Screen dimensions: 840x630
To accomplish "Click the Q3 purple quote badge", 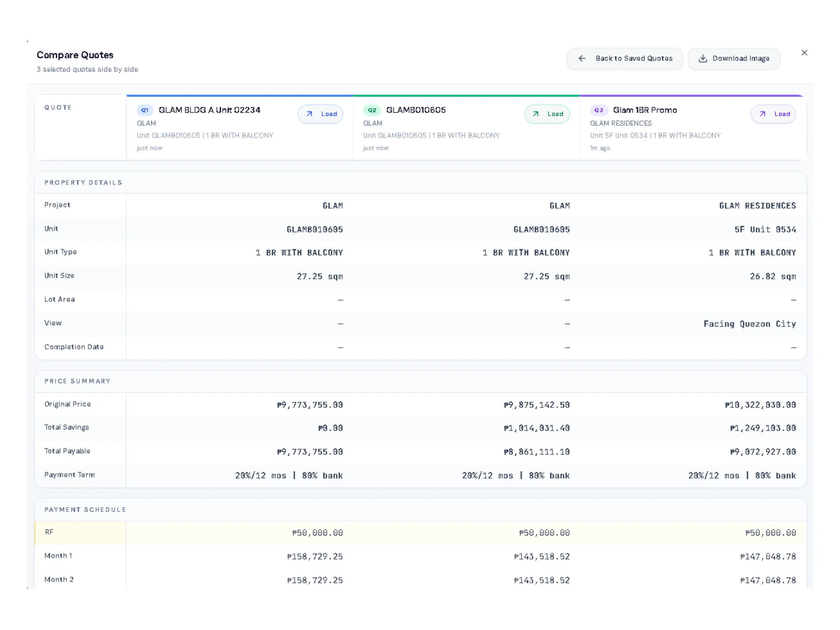I will coord(598,110).
